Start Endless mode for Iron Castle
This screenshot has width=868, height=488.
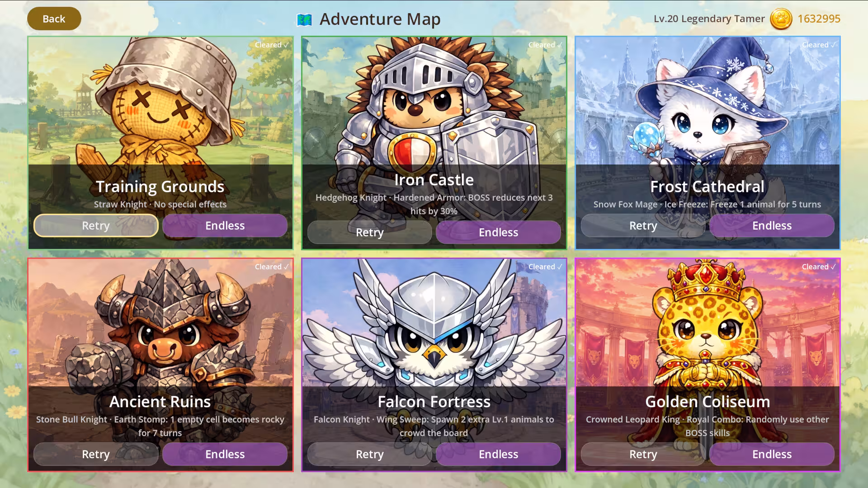tap(498, 232)
